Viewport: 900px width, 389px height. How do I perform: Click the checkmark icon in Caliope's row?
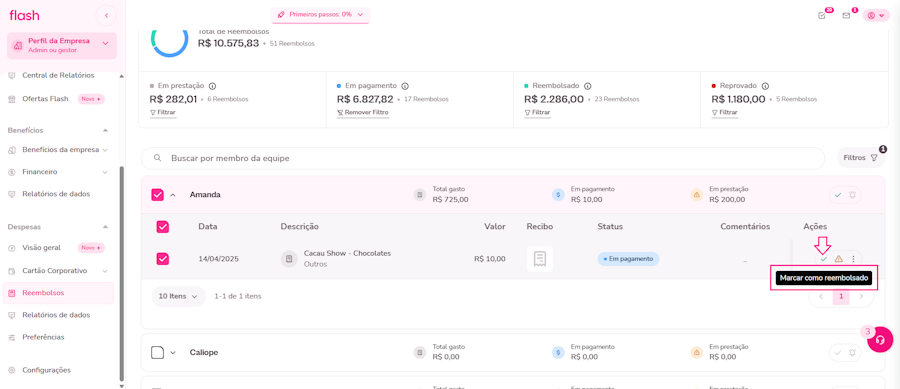838,353
